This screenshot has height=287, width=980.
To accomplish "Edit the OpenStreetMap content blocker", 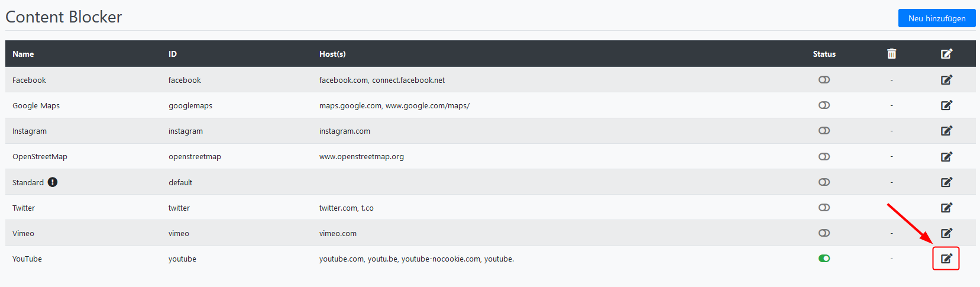I will click(x=947, y=157).
